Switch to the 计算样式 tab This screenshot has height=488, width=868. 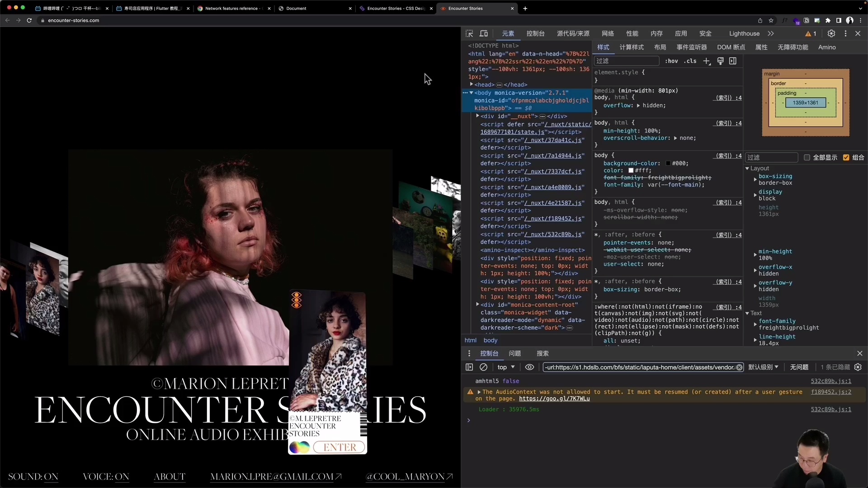[x=632, y=47]
